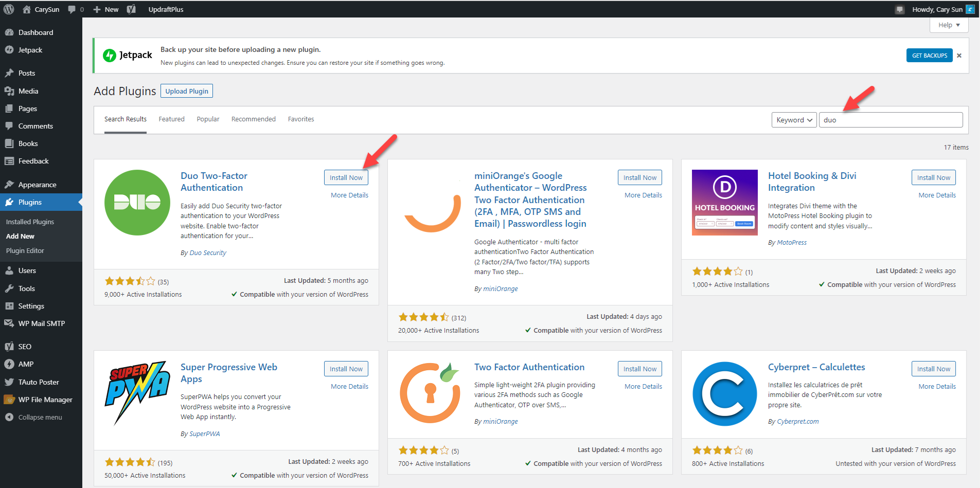Click the Media sidebar icon
The width and height of the screenshot is (980, 488).
tap(9, 91)
